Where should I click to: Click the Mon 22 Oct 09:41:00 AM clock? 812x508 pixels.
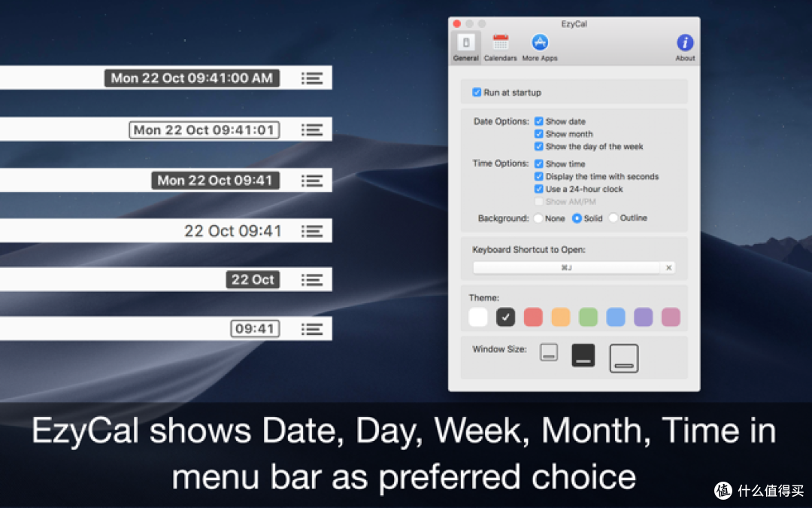tap(192, 78)
